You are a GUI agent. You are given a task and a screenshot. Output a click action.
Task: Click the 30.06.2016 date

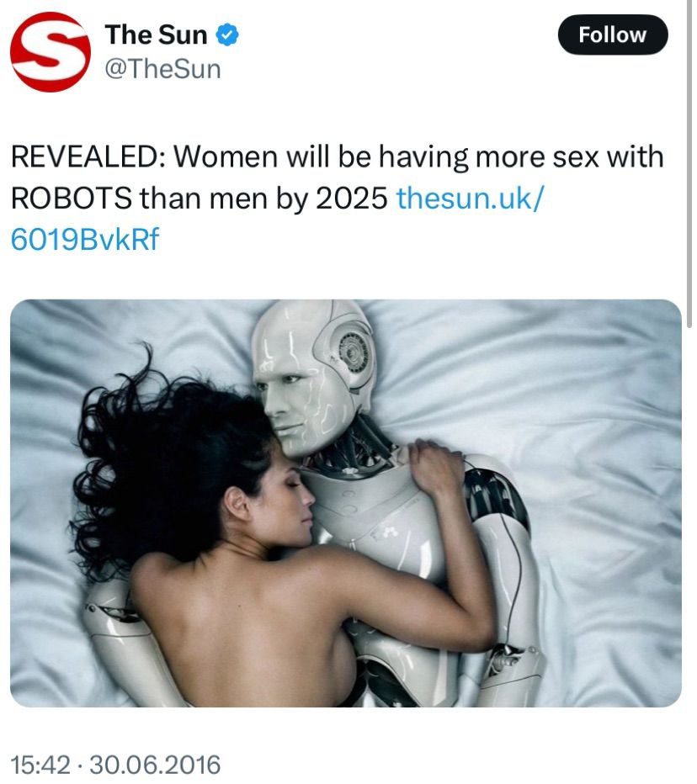click(155, 765)
